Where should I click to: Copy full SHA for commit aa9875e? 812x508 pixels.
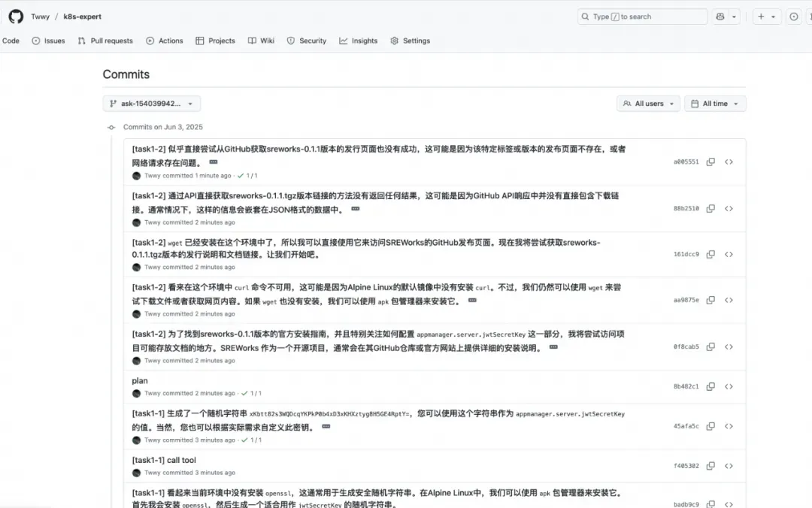pos(710,300)
